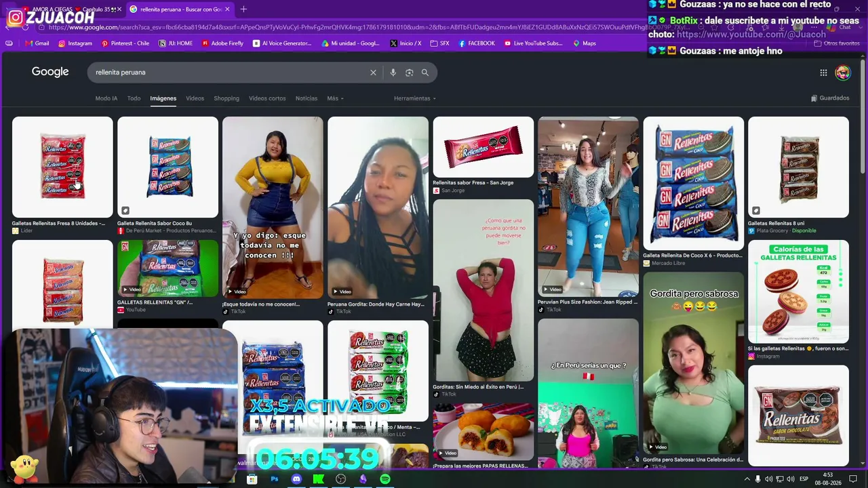Close the rellenita peruana browser tab
The width and height of the screenshot is (868, 488).
[227, 9]
